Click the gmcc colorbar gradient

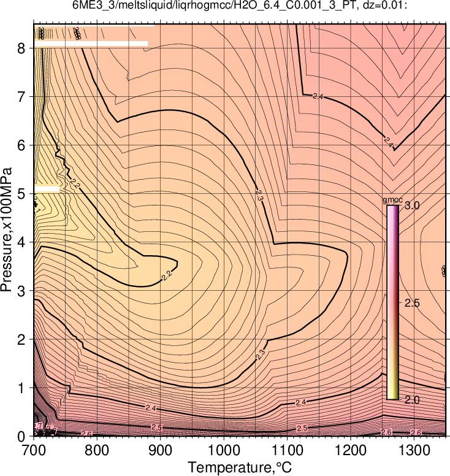click(392, 302)
